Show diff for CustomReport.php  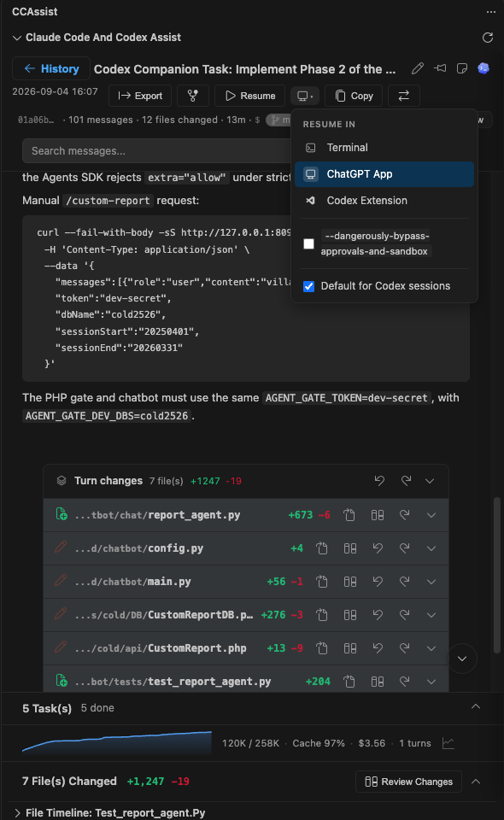(350, 648)
